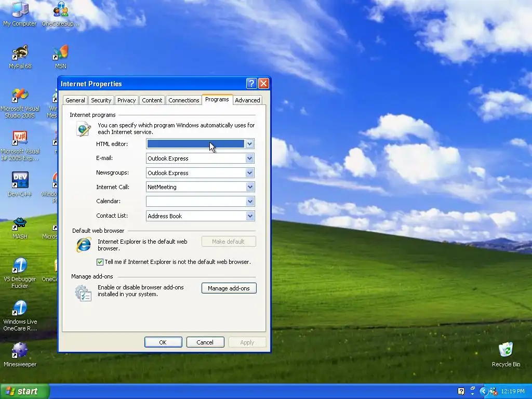Viewport: 532px width, 399px height.
Task: Open the Contact List dropdown showing Address Book
Action: (x=250, y=216)
